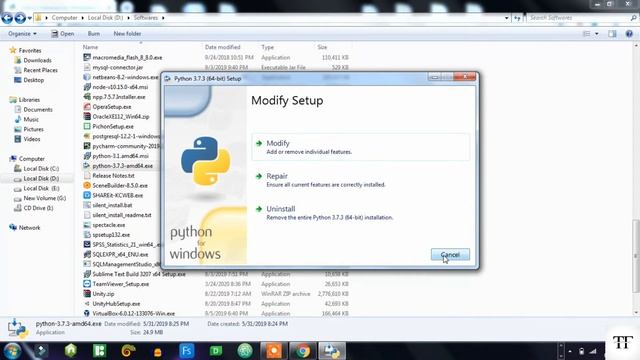This screenshot has width=640, height=360.
Task: Click Burn in Explorer toolbar
Action: tap(93, 34)
